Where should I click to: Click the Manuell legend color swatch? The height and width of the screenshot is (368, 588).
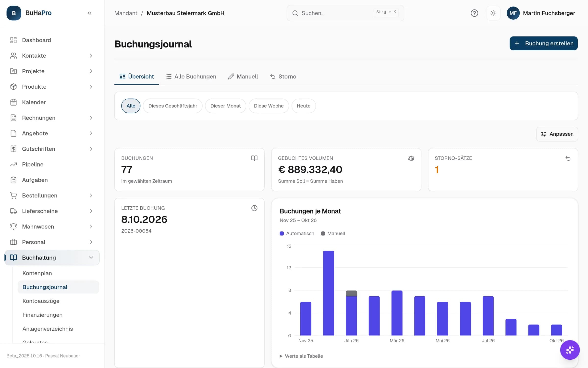click(x=323, y=234)
